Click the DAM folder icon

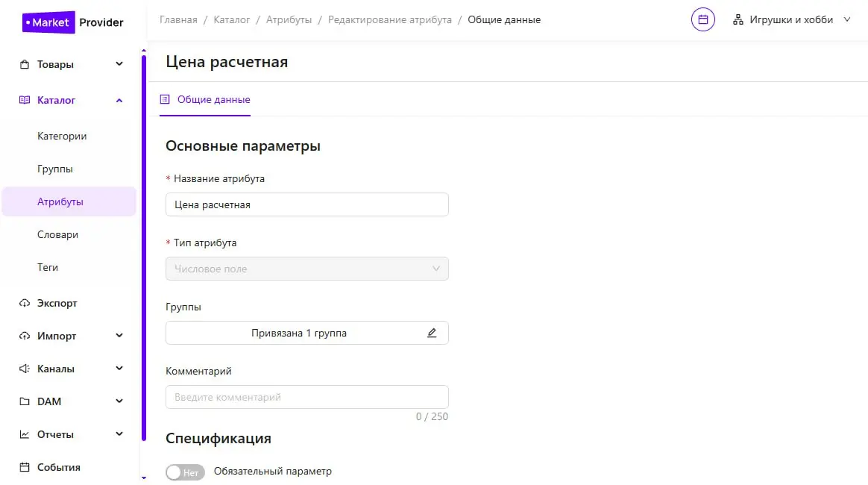25,401
